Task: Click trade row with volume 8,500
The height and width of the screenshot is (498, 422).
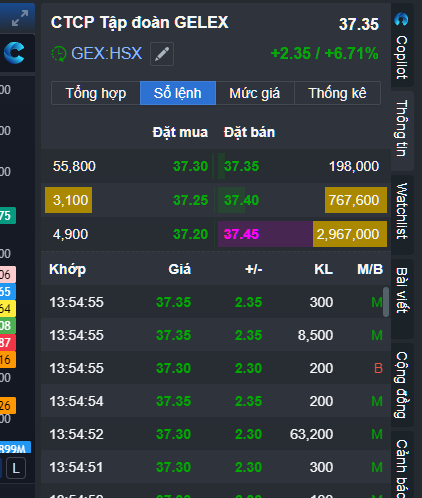Action: [216, 335]
